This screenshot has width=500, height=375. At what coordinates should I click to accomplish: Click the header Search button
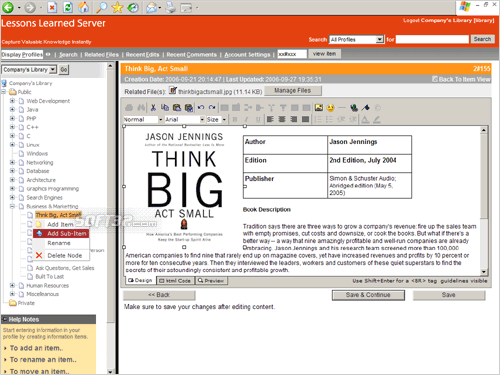coord(482,39)
